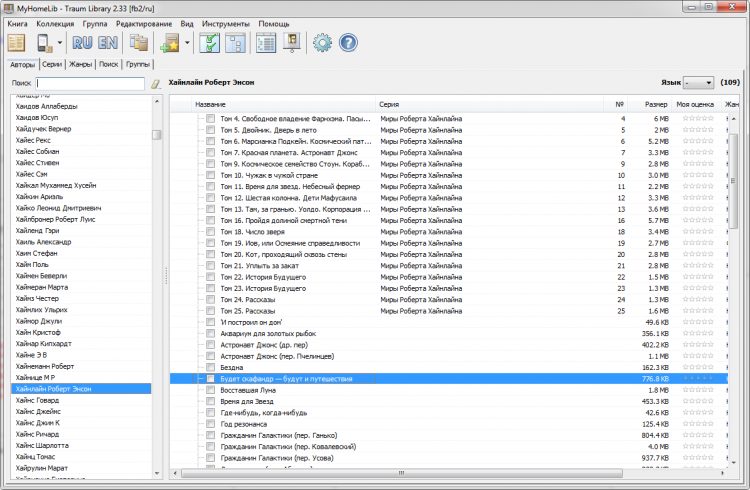Click the book list horizontal scrollbar
The width and height of the screenshot is (750, 490).
click(402, 473)
